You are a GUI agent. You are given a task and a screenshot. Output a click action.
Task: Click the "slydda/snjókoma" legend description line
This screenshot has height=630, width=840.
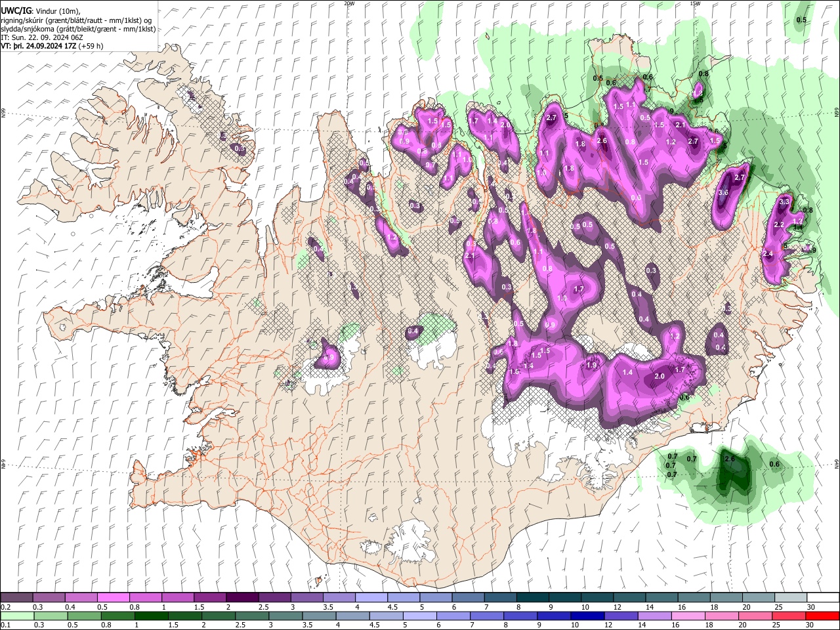pos(78,29)
